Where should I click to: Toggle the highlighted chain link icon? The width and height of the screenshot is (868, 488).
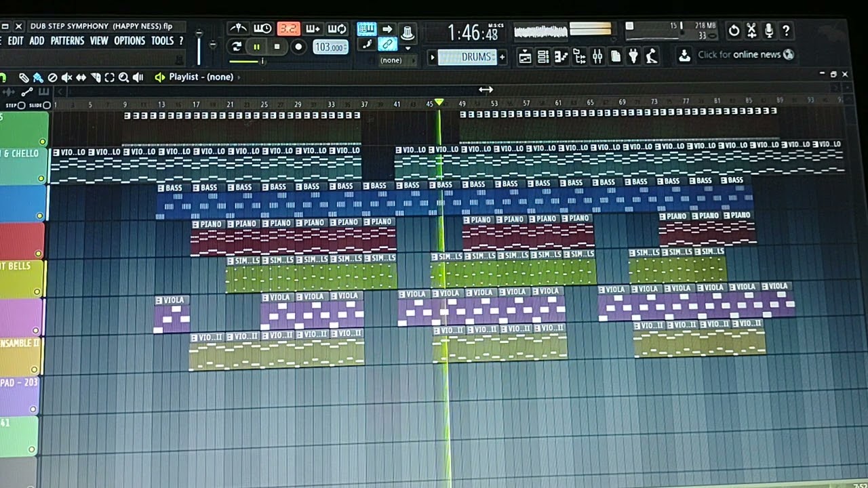click(387, 45)
